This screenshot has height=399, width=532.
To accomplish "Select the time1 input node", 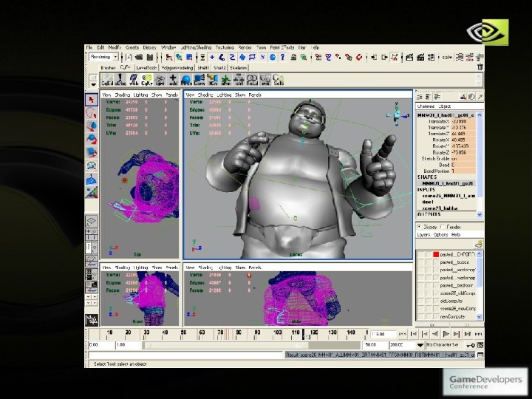I will click(428, 202).
